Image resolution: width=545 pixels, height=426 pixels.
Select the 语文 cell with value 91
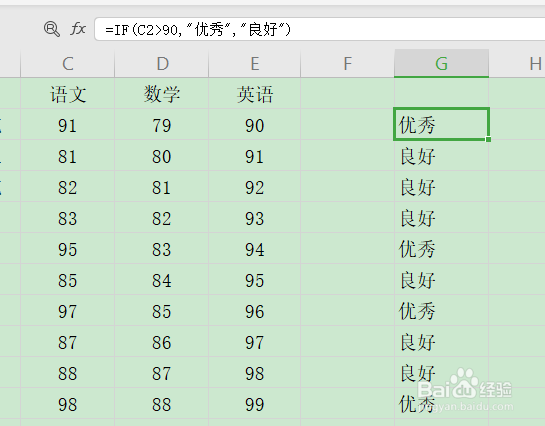tap(67, 124)
